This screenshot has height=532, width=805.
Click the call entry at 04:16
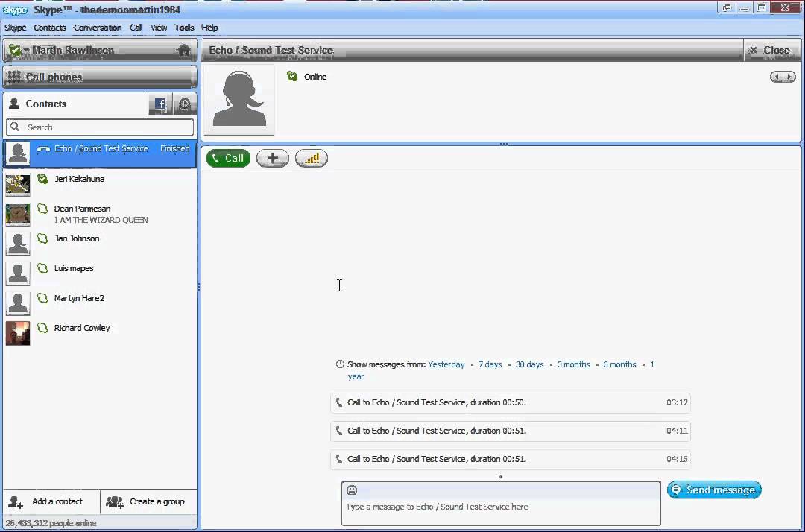(511, 459)
